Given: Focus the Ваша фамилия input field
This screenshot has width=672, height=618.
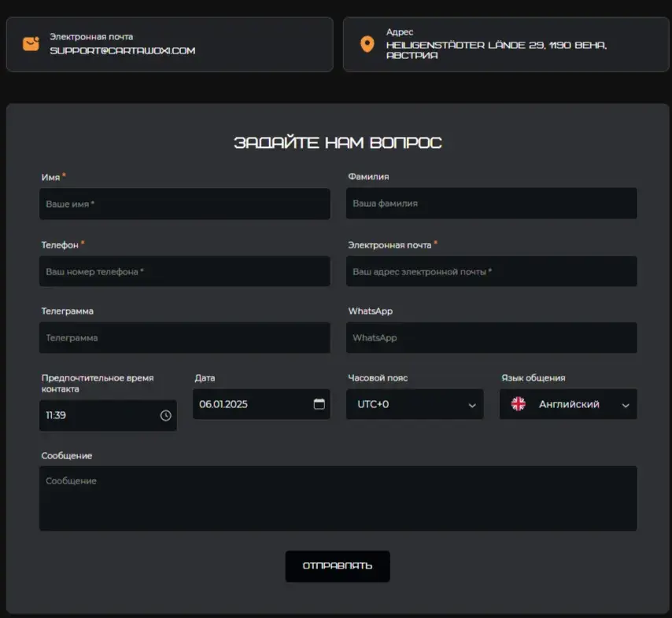Looking at the screenshot, I should 492,204.
